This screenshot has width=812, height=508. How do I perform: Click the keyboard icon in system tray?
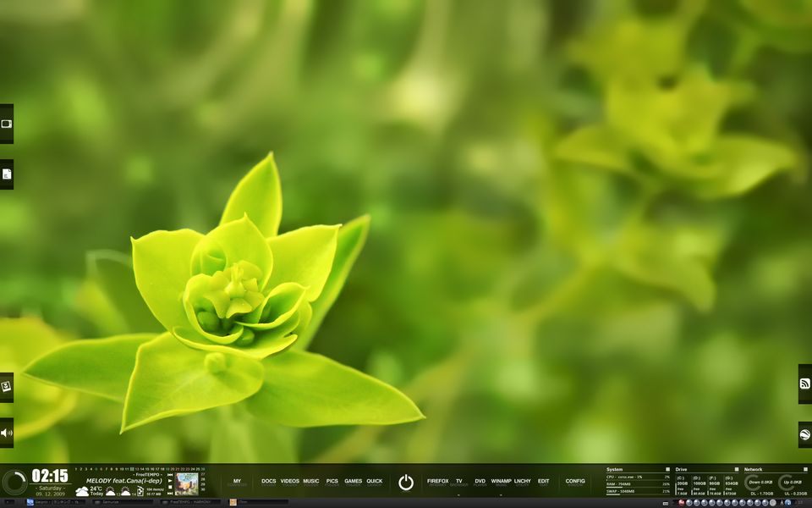pos(666,503)
